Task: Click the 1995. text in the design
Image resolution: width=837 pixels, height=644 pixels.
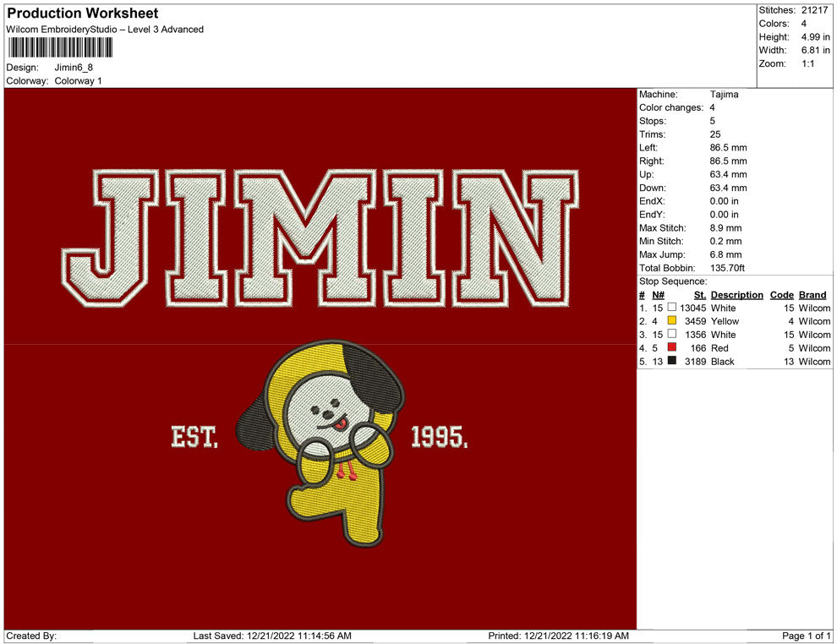Action: coord(438,437)
